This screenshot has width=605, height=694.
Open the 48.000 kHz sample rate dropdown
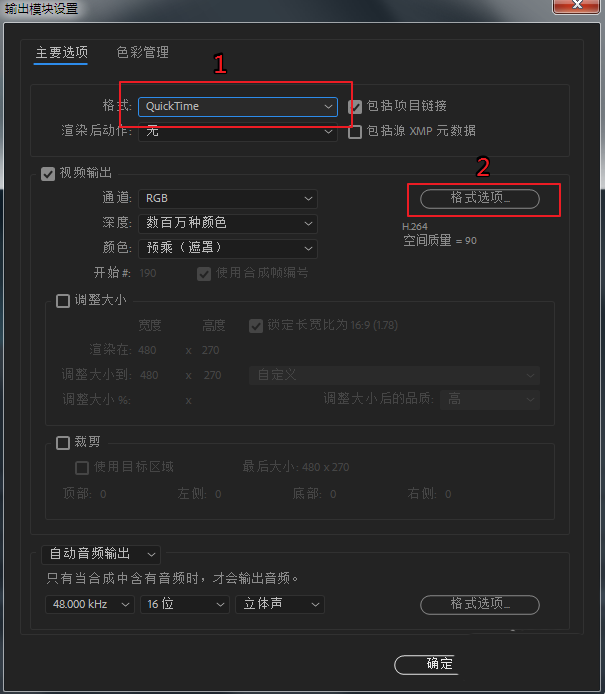point(90,605)
